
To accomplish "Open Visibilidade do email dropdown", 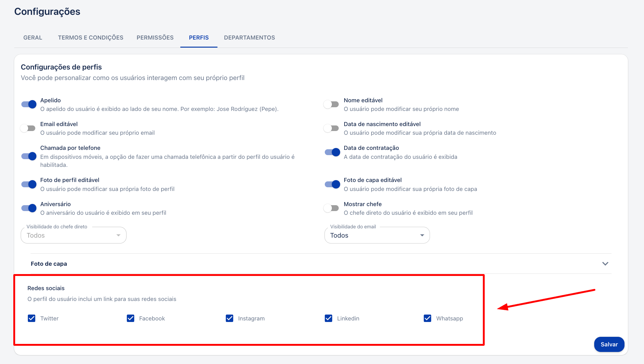I will pyautogui.click(x=377, y=235).
